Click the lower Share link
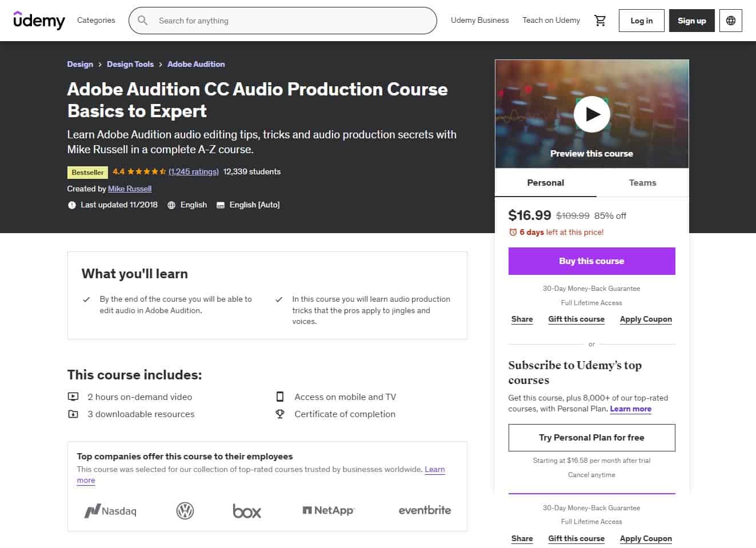 (522, 538)
